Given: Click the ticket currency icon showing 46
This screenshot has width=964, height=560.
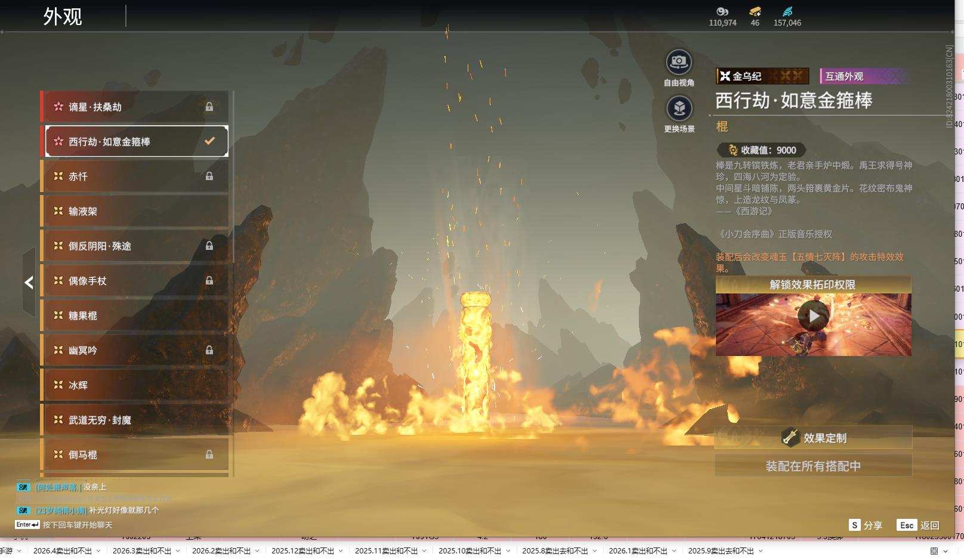Looking at the screenshot, I should tap(755, 12).
